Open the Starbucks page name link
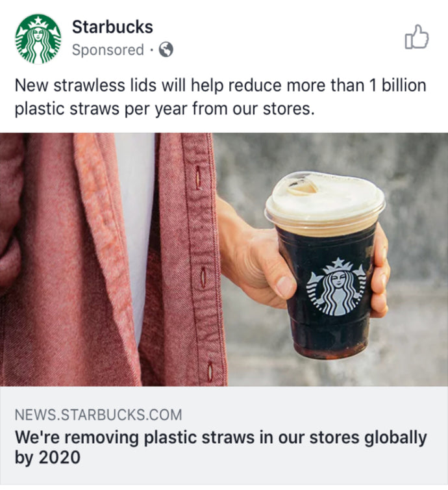The width and height of the screenshot is (448, 490). point(112,27)
